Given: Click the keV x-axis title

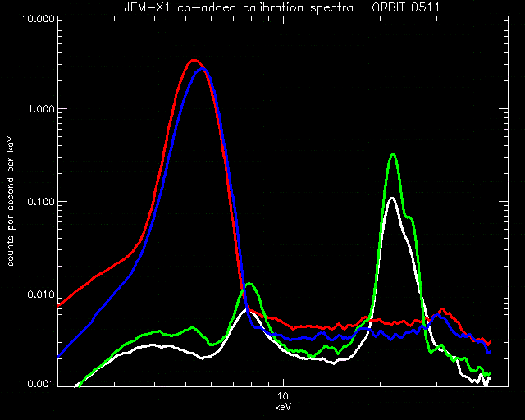Looking at the screenshot, I should click(283, 407).
